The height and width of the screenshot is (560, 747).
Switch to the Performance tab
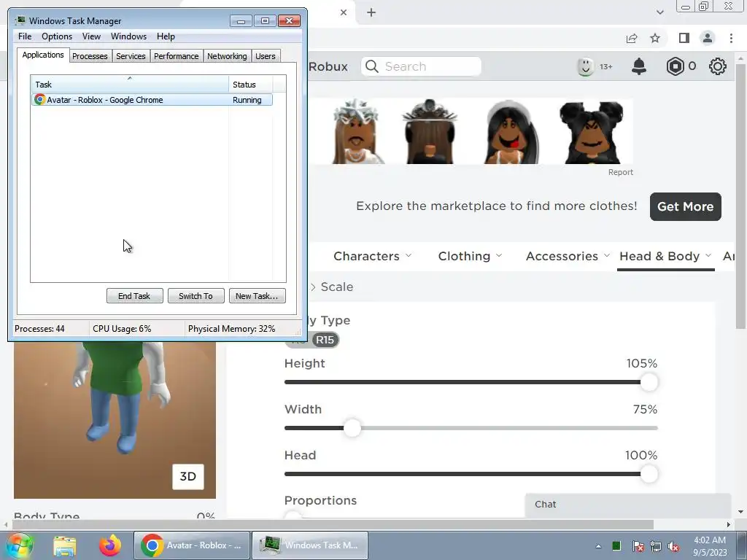click(x=177, y=56)
